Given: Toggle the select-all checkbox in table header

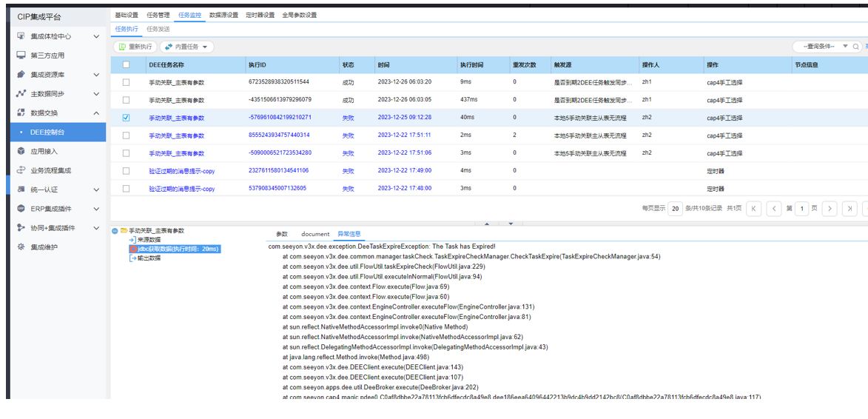Looking at the screenshot, I should pyautogui.click(x=126, y=64).
